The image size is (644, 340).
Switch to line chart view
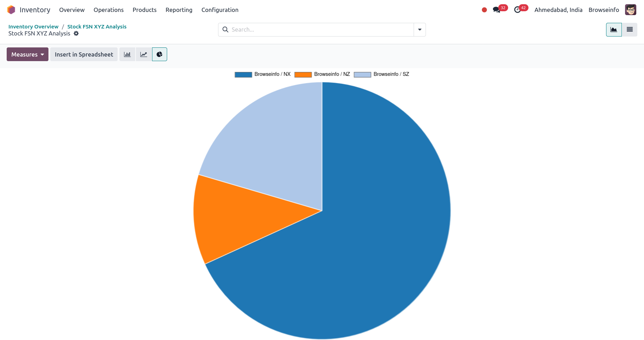click(x=144, y=54)
